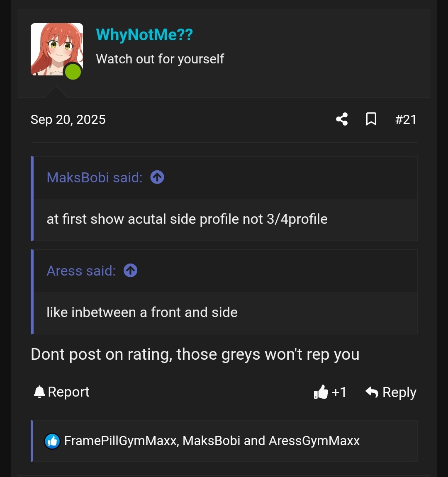Open FramePillGymMaxx in the reactions list

[x=121, y=441]
